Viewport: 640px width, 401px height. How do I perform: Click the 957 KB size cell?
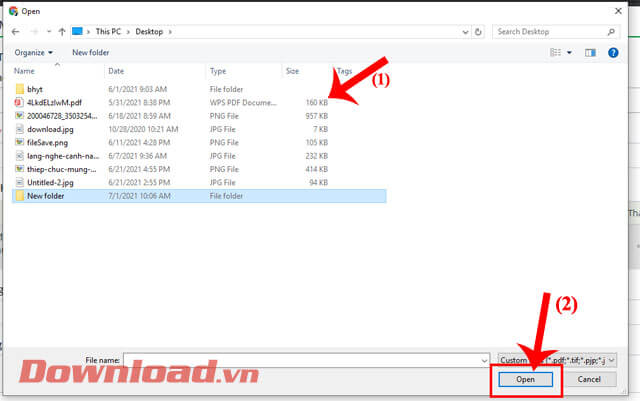coord(317,116)
